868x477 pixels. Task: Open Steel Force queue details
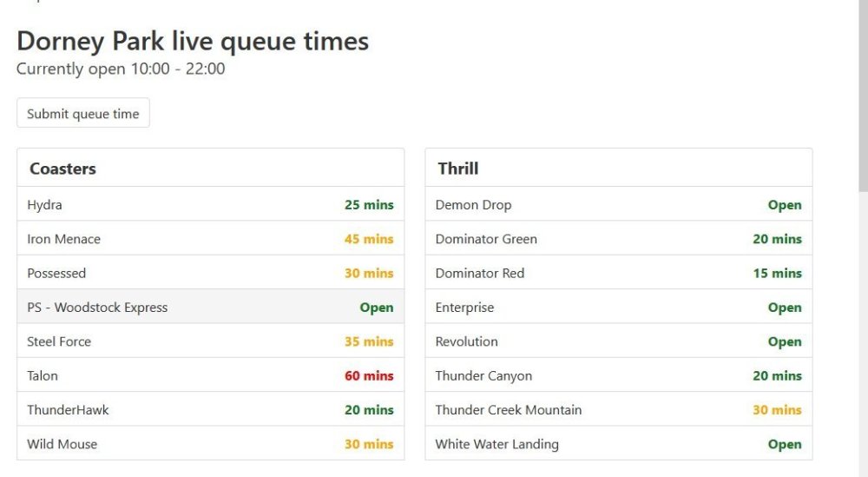pos(59,341)
